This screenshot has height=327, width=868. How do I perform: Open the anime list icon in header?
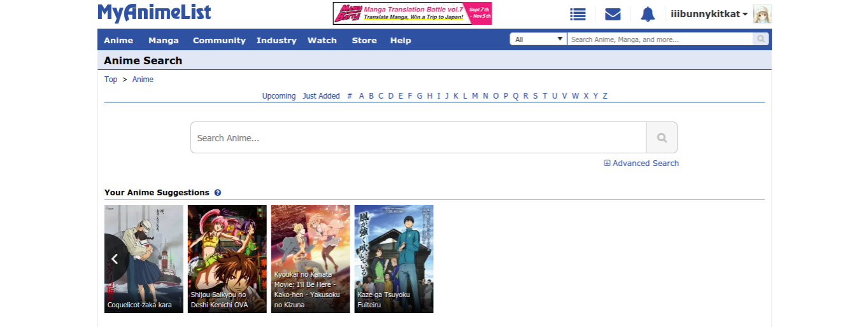[x=578, y=14]
